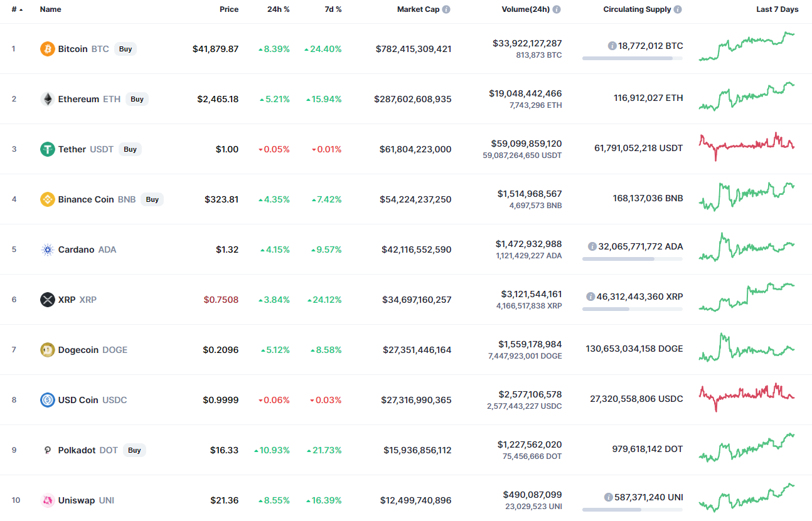Sort by rank using the # column header

click(17, 9)
